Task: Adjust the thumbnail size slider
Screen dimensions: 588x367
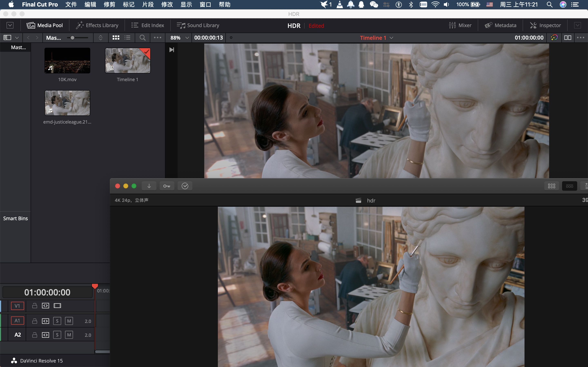Action: (72, 38)
